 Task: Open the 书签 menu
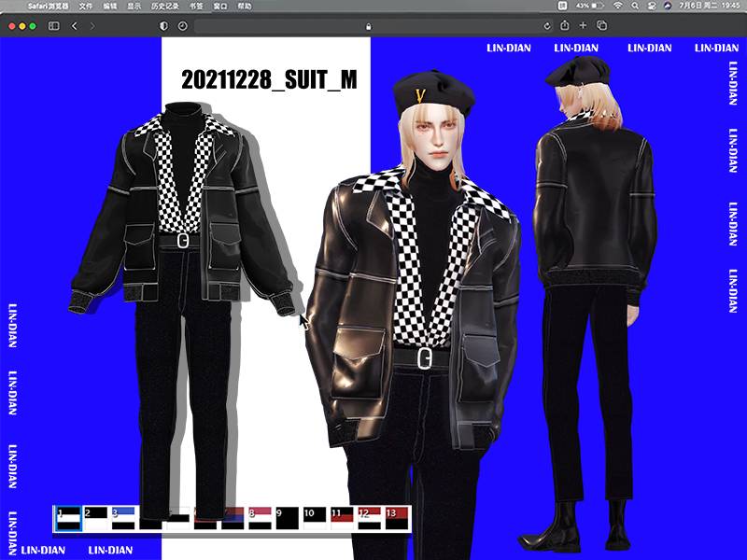pyautogui.click(x=194, y=6)
